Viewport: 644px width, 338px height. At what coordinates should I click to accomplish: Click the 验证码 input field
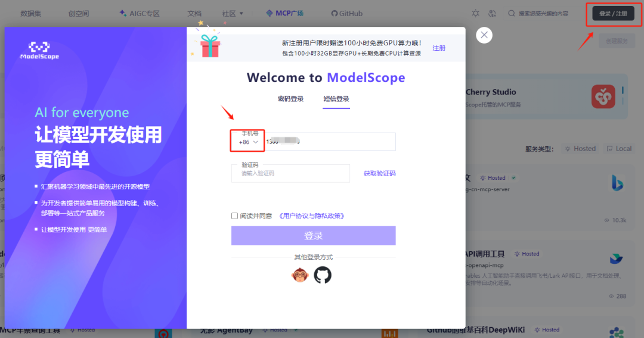[x=290, y=174]
